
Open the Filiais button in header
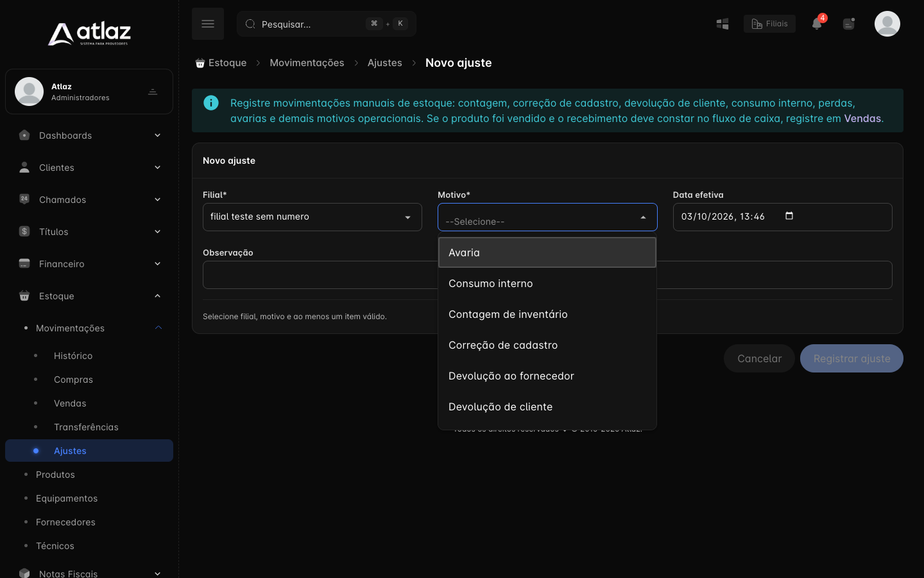tap(769, 24)
